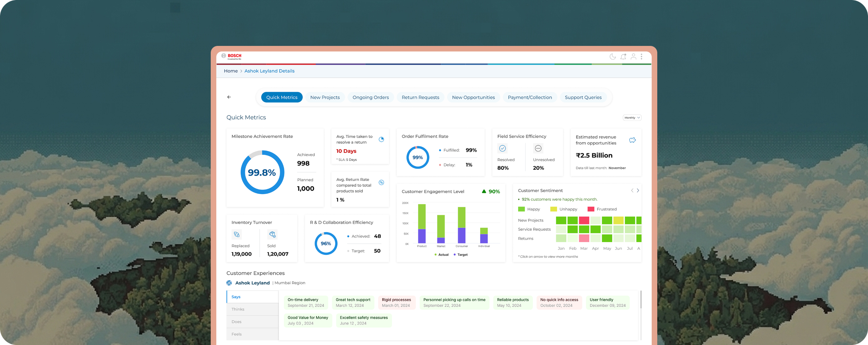Select the Says experience tab

(x=252, y=297)
